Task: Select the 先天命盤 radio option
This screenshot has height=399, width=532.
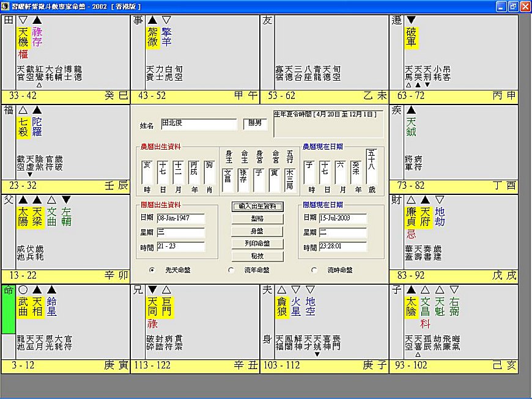Action: (152, 269)
